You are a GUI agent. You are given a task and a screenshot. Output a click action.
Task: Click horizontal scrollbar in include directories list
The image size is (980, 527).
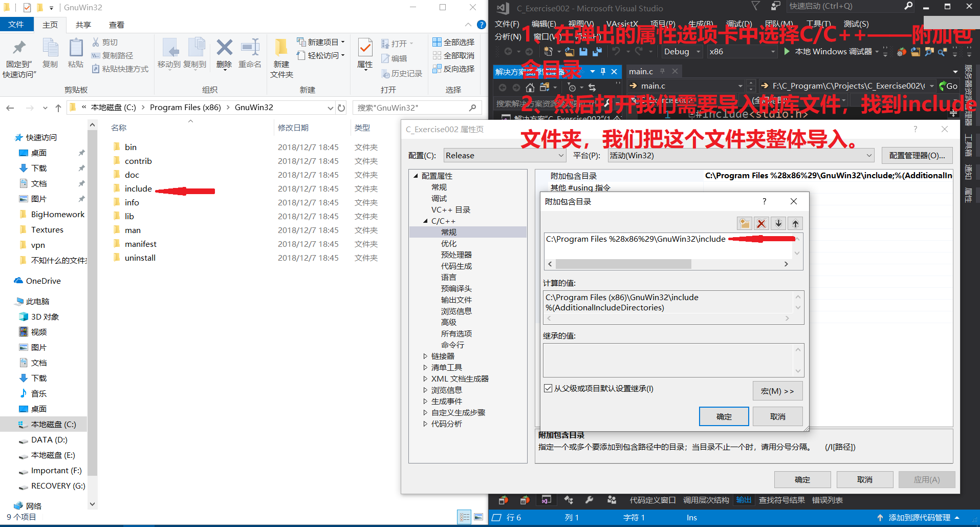pyautogui.click(x=624, y=264)
